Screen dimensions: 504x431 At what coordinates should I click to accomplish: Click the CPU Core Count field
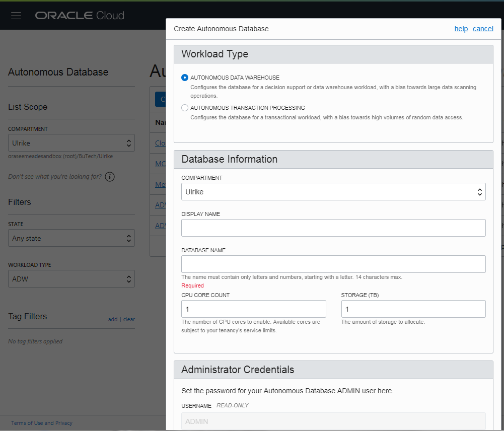[254, 309]
